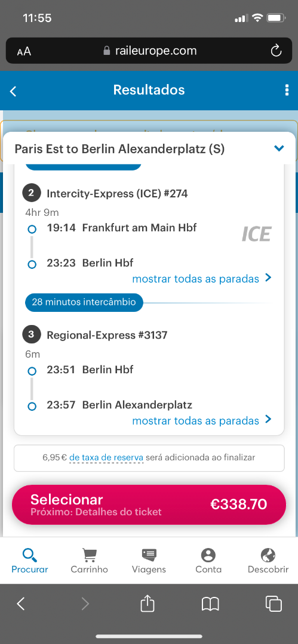Open the three-dot menu in the header

point(287,91)
